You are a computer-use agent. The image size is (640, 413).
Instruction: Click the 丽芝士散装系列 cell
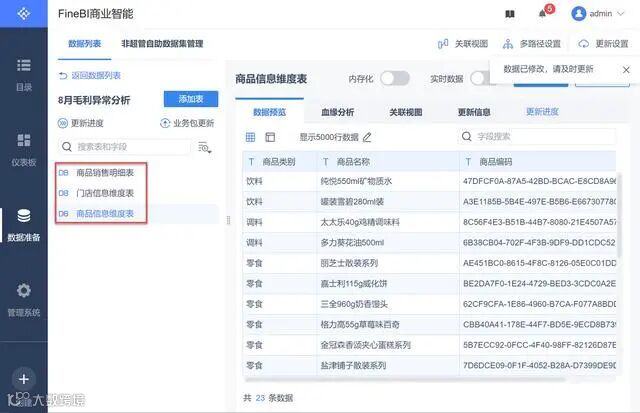(388, 263)
